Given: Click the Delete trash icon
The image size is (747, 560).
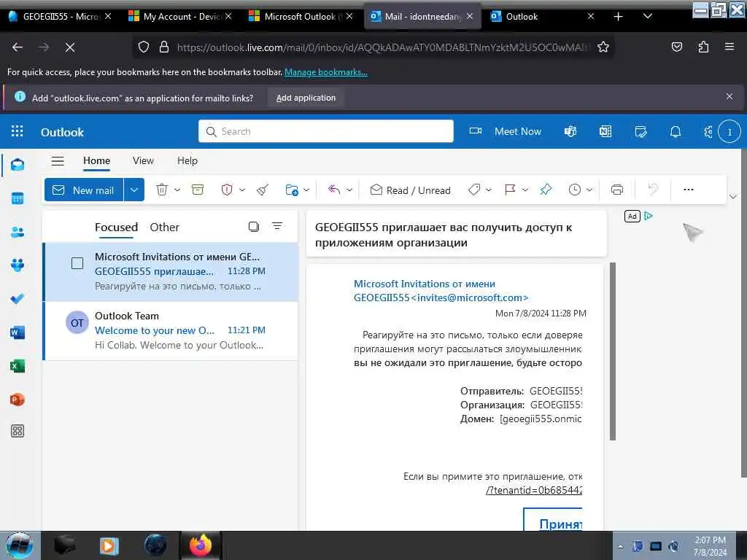Looking at the screenshot, I should 162,190.
